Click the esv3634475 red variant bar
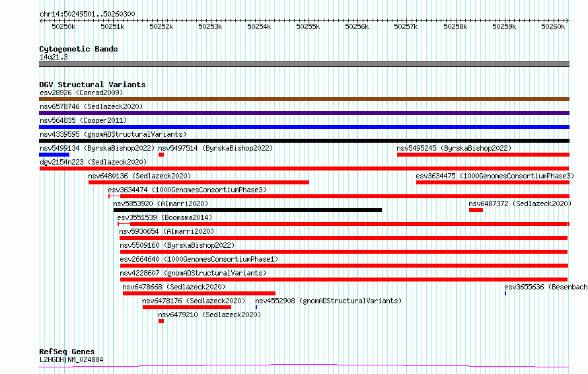 (493, 182)
